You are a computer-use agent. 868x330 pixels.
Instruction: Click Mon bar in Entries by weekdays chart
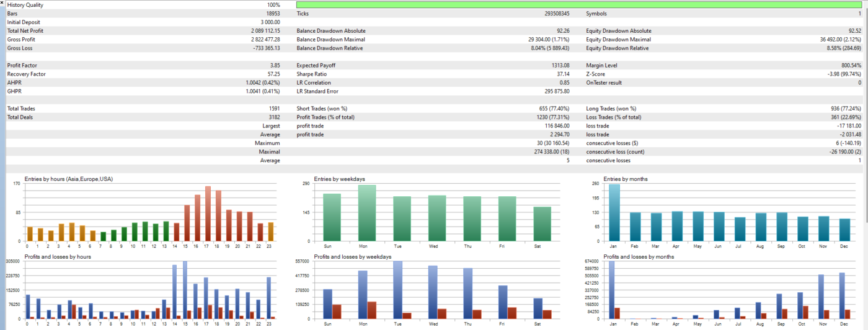point(367,213)
